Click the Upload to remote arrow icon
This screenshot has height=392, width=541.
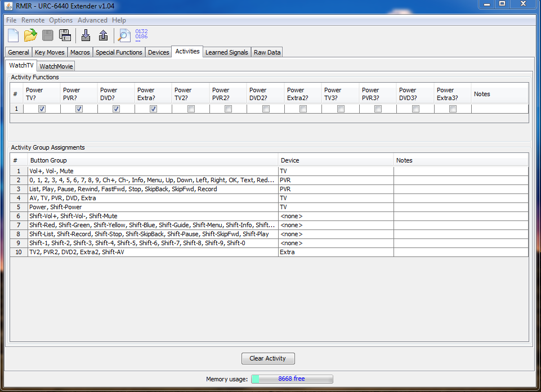103,35
